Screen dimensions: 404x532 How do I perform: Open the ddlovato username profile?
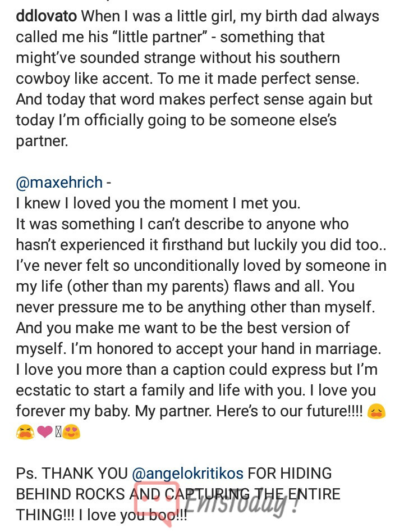[47, 16]
